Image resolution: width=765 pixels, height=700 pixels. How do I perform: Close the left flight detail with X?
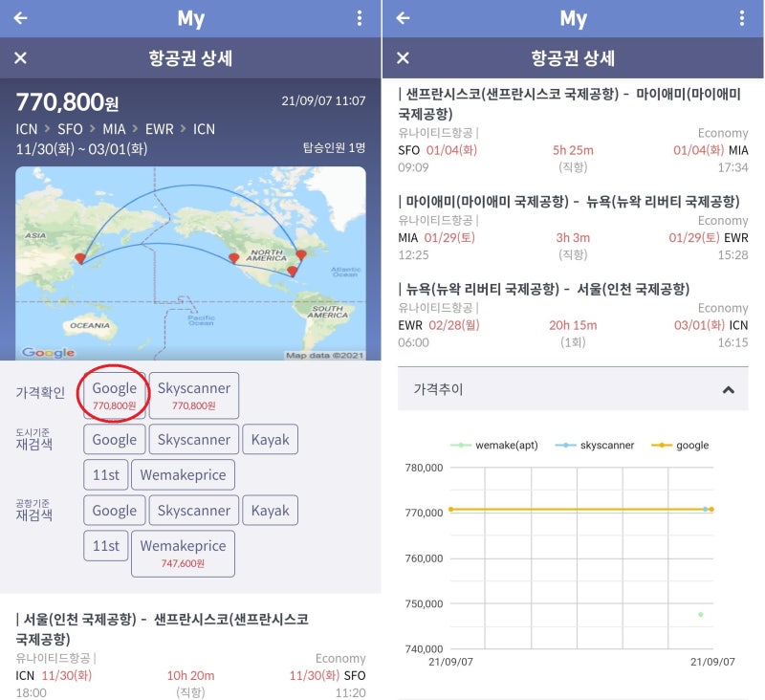(x=21, y=58)
